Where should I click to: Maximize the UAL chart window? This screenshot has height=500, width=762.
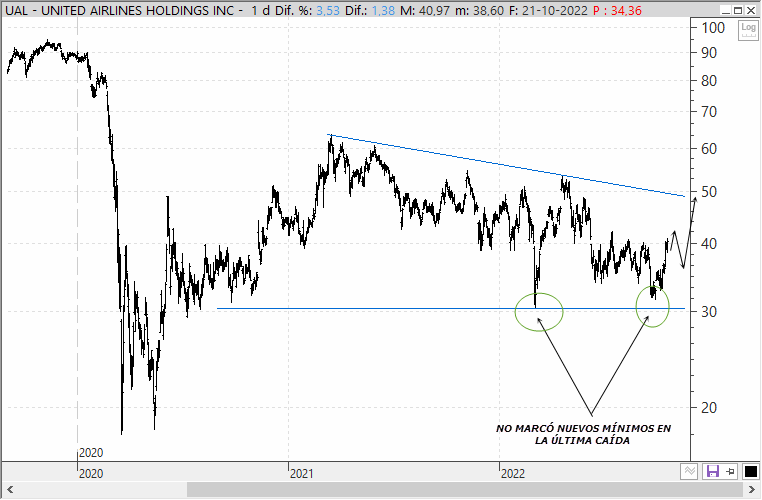[738, 10]
